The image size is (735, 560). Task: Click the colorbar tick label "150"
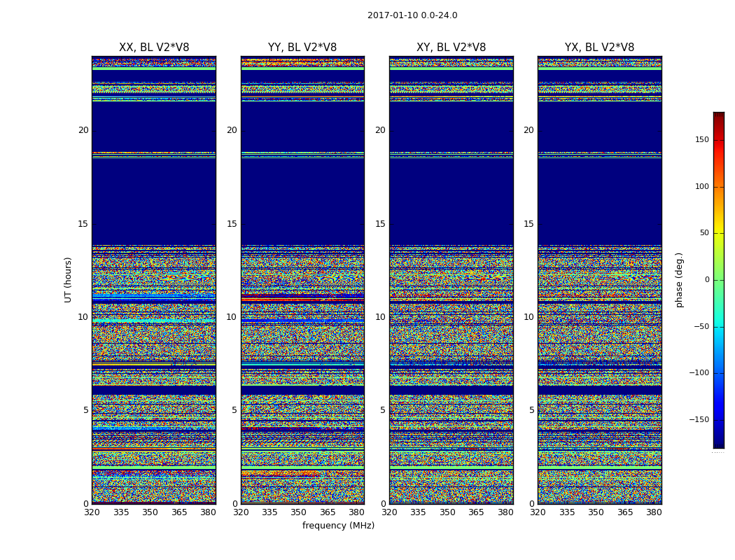pos(702,139)
